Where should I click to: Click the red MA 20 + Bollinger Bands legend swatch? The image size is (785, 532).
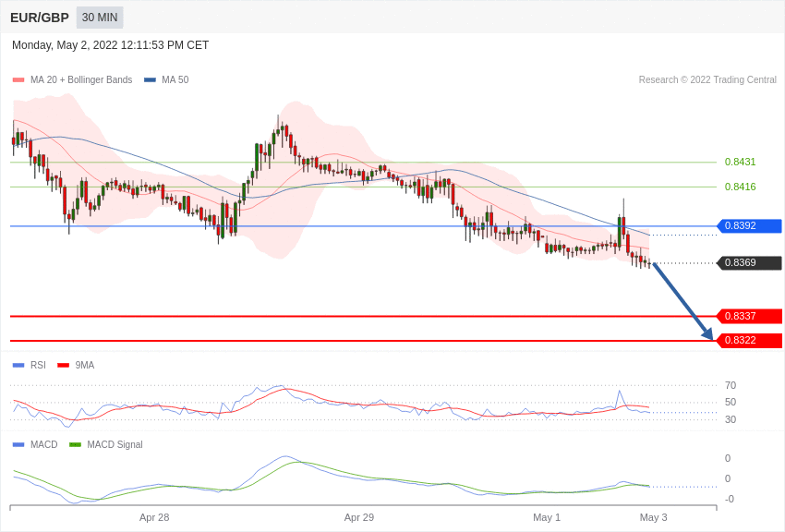pos(18,79)
